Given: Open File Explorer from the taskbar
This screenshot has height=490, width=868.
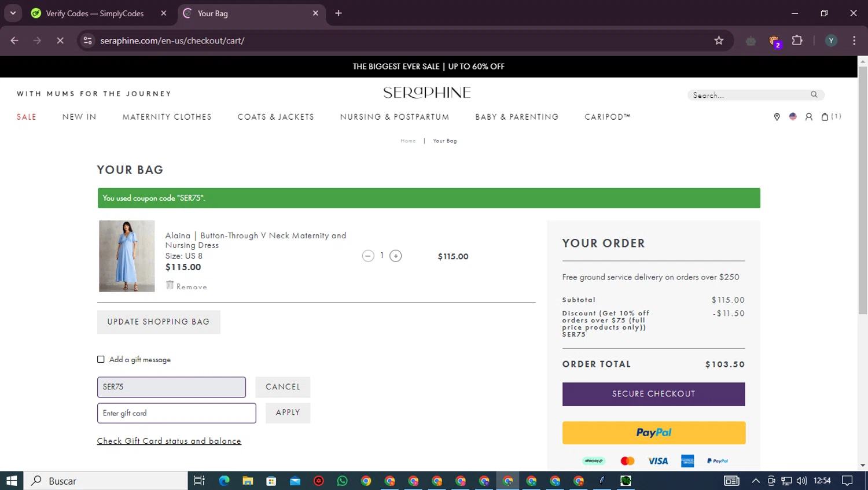Looking at the screenshot, I should [248, 481].
